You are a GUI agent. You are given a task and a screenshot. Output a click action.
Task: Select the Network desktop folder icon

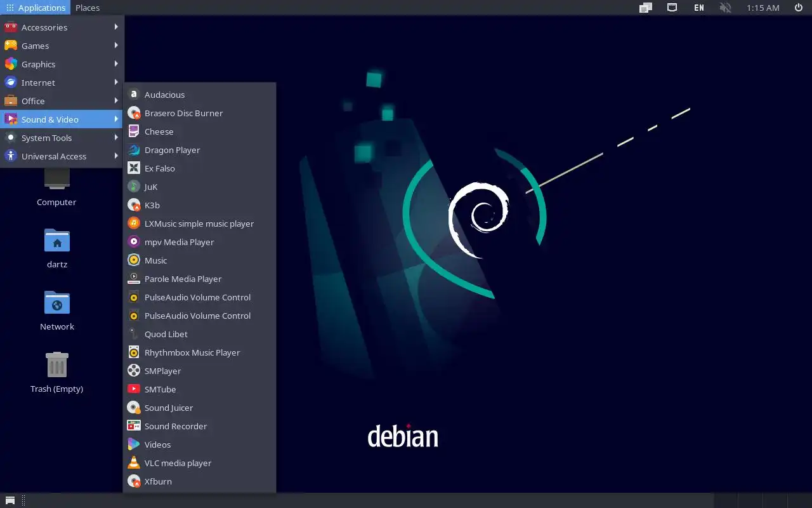pos(57,303)
